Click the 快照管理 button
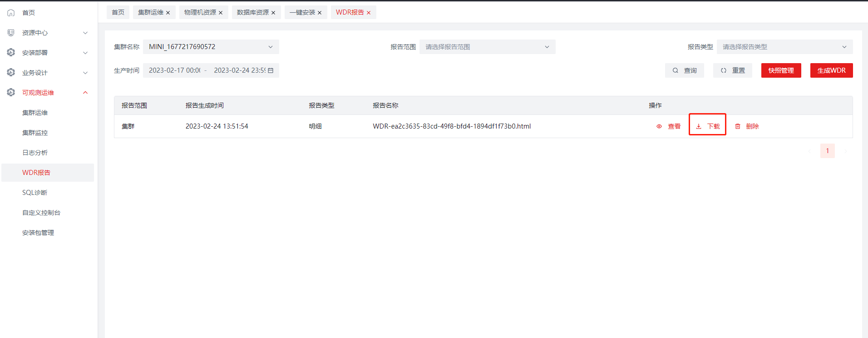The height and width of the screenshot is (338, 868). coord(781,70)
